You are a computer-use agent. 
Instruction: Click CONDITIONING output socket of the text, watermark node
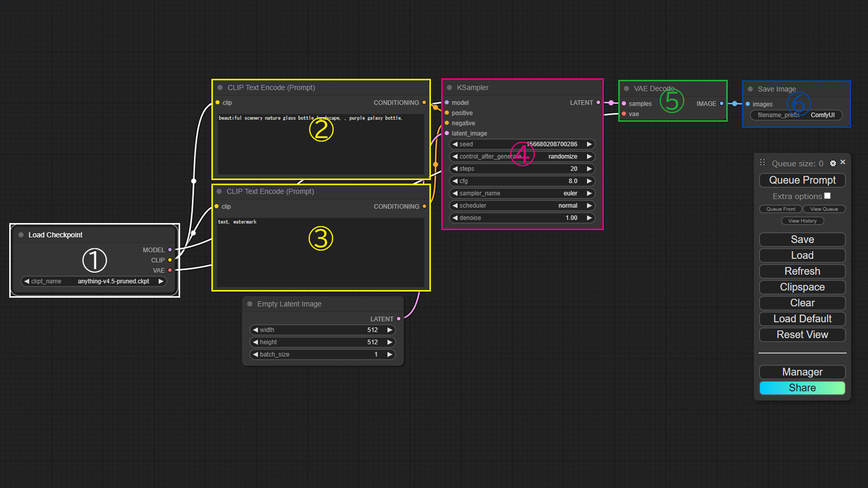coord(424,207)
